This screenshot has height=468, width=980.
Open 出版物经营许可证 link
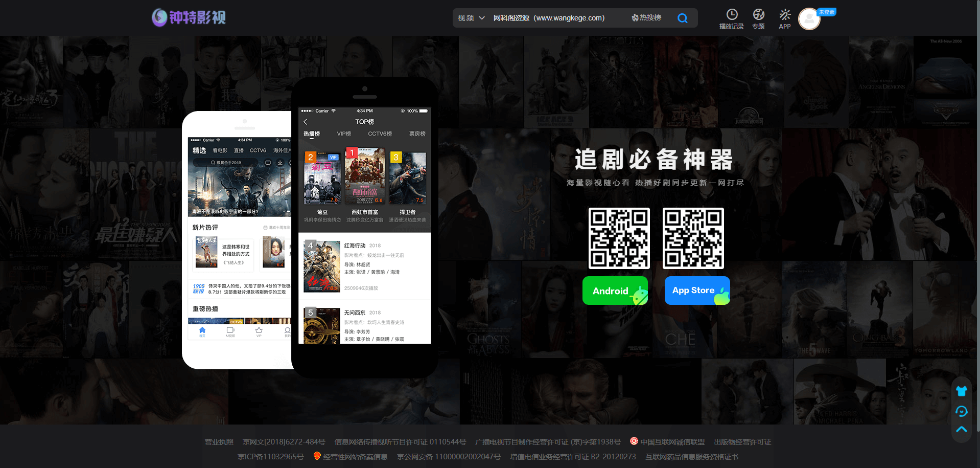pyautogui.click(x=742, y=442)
